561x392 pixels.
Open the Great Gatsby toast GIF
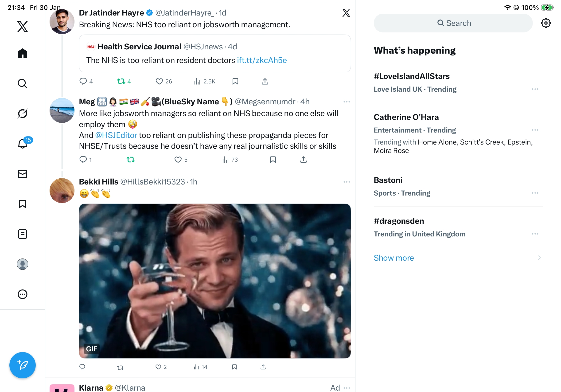215,281
